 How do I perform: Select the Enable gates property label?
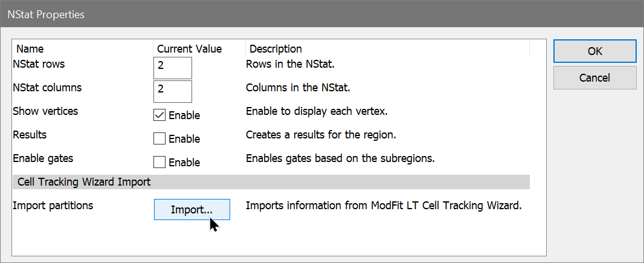pyautogui.click(x=43, y=158)
